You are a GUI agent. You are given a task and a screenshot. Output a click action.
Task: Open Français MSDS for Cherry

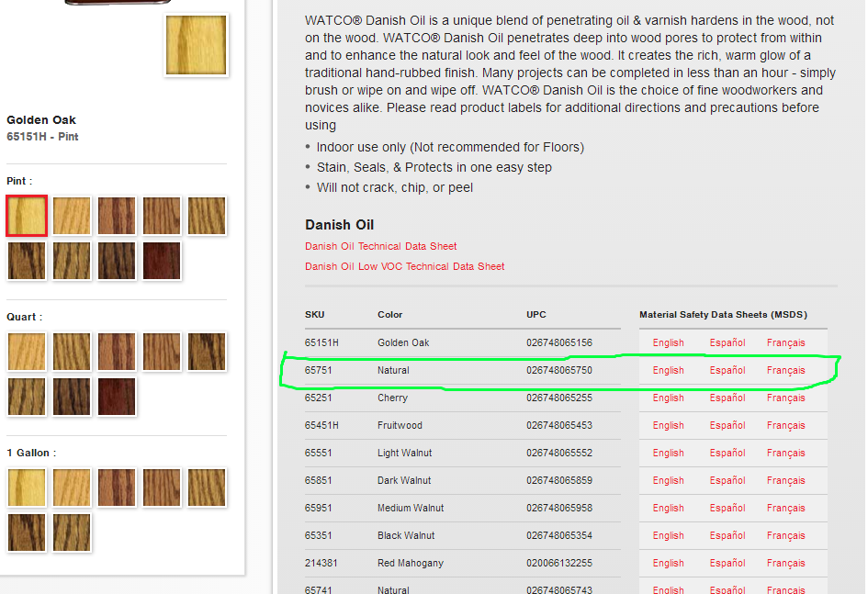[786, 398]
